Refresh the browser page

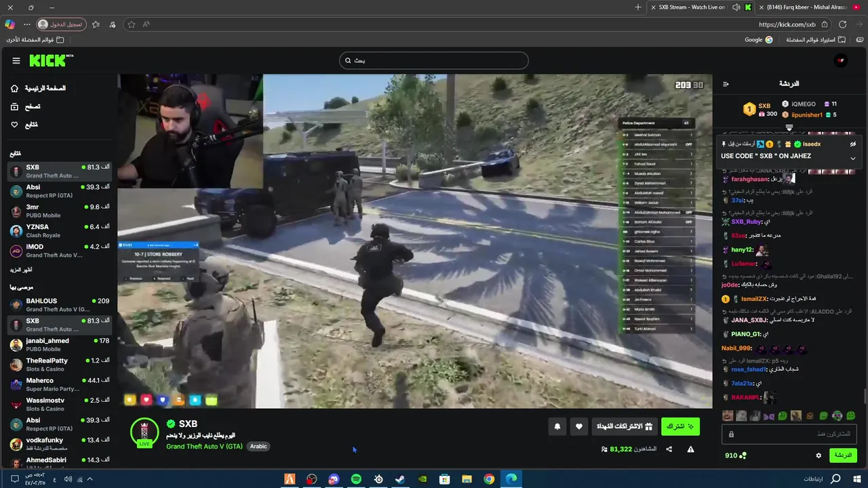842,24
